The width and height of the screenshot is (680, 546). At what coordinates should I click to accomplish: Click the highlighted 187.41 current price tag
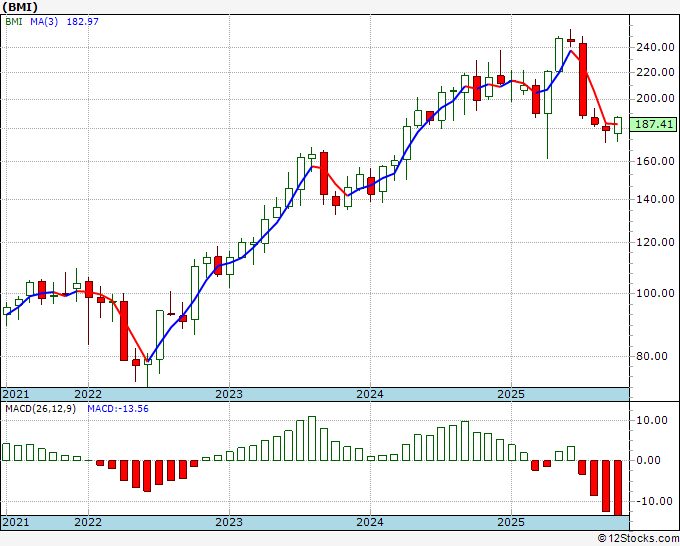tap(653, 124)
